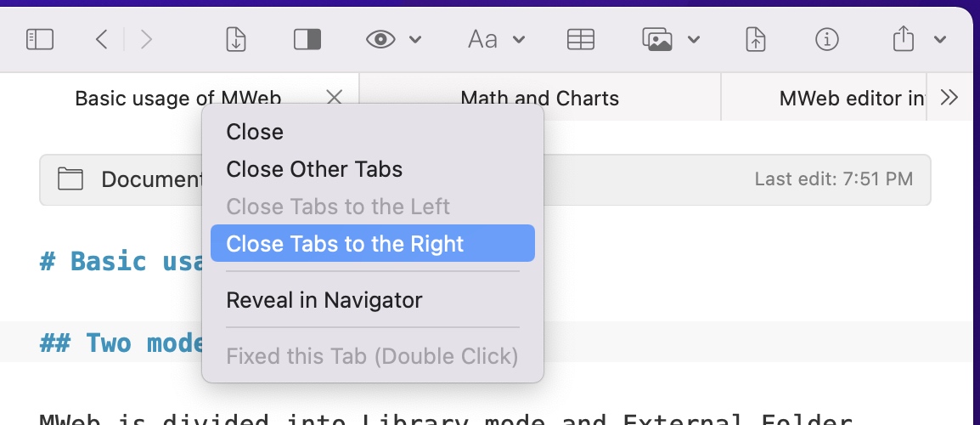Insert a table using the table icon
Screen dimensions: 980x425
(581, 39)
